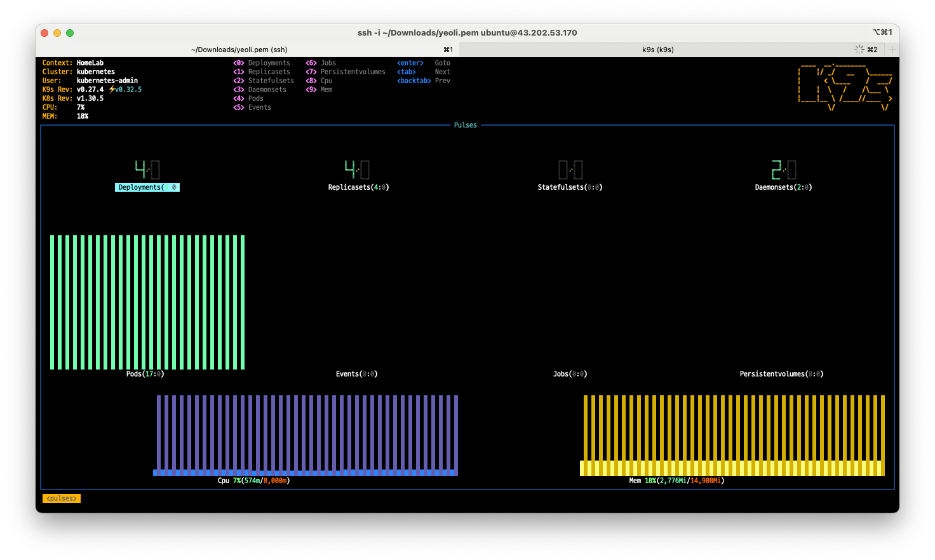The width and height of the screenshot is (935, 560).
Task: Click the K8s Rev: v1.30.5 line
Action: point(73,98)
